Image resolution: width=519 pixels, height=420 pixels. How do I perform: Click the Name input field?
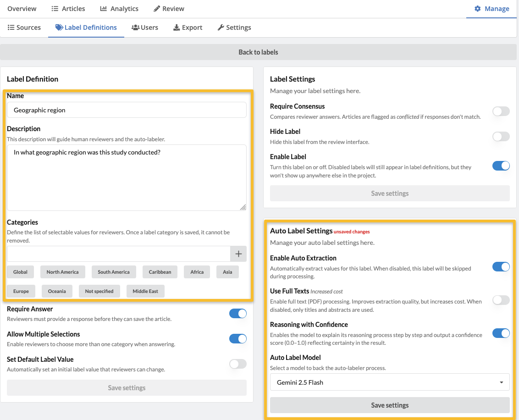[127, 110]
